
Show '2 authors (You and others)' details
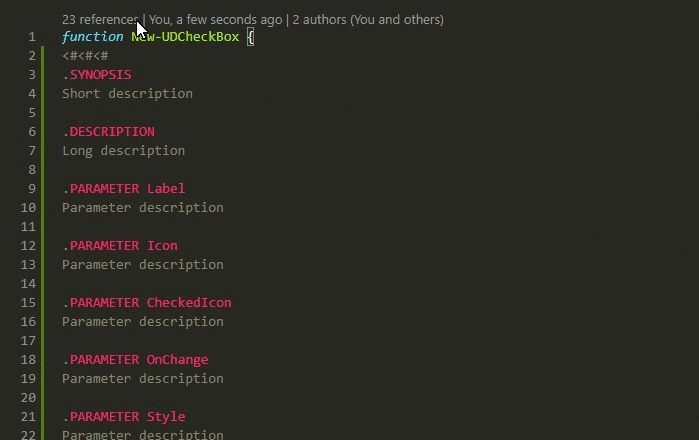368,20
